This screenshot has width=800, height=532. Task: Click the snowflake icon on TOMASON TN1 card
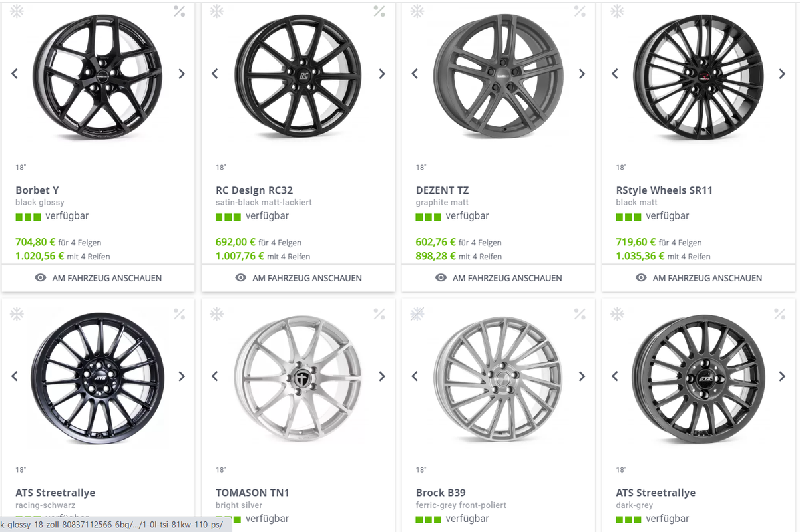pyautogui.click(x=217, y=313)
